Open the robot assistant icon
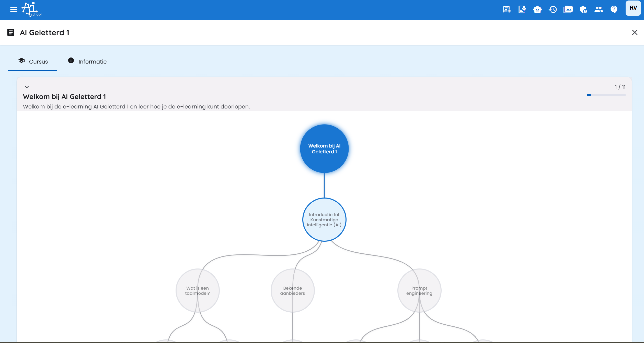Image resolution: width=644 pixels, height=343 pixels. click(537, 9)
